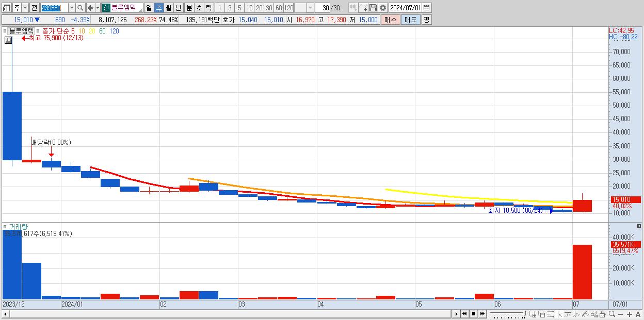Image resolution: width=644 pixels, height=320 pixels.
Task: Click the zoom slider handle in the bottom toolbar
Action: [x=525, y=313]
